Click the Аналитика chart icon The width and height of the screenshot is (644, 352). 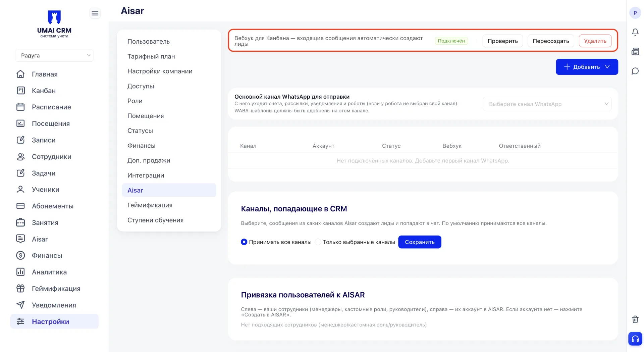(20, 272)
